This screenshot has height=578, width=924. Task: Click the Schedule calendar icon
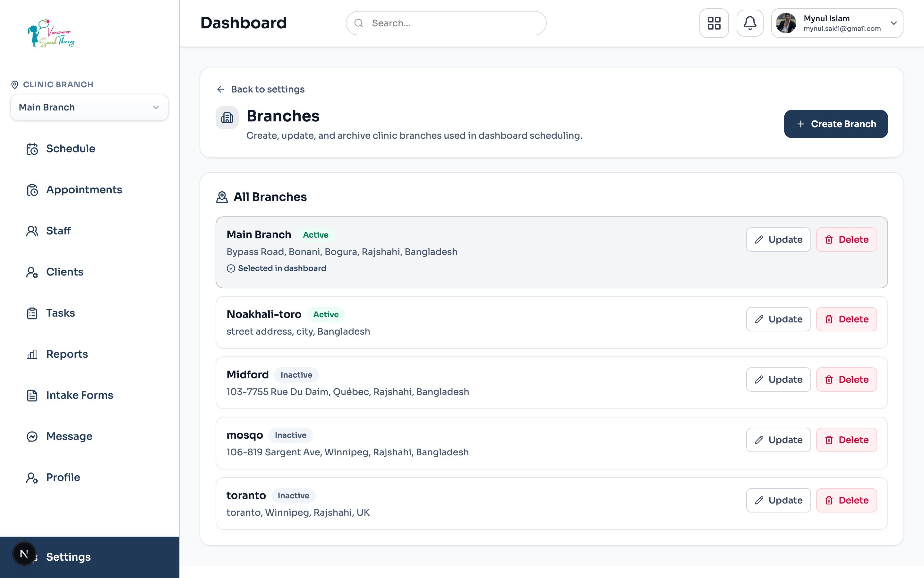point(32,149)
